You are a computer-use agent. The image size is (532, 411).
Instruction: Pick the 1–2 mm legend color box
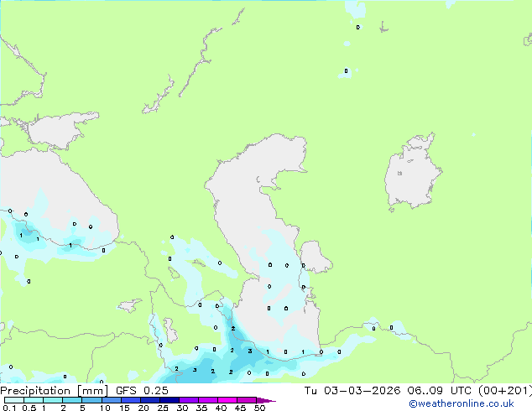tap(53, 400)
